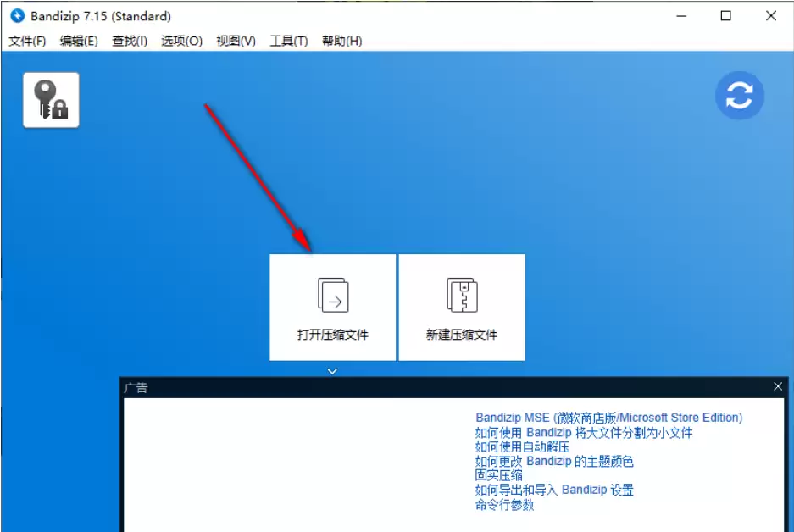Image resolution: width=794 pixels, height=532 pixels.
Task: Open the 如何使用自动解压 link
Action: tap(522, 447)
